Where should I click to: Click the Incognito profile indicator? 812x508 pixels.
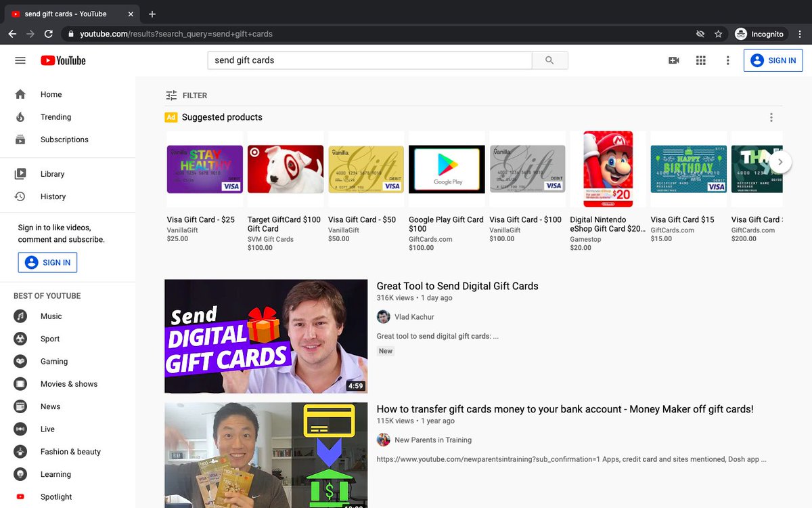(759, 34)
